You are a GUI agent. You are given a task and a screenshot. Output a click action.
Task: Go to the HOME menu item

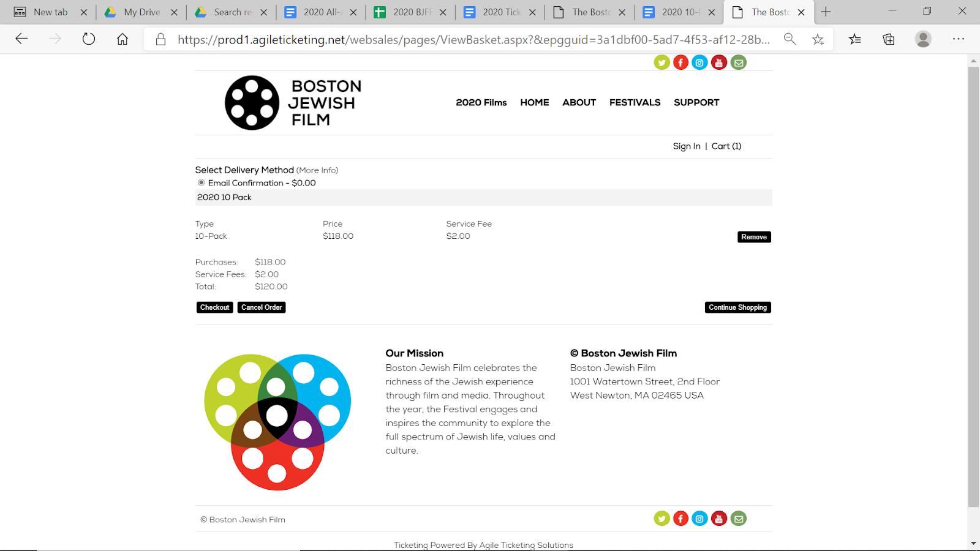click(x=535, y=102)
